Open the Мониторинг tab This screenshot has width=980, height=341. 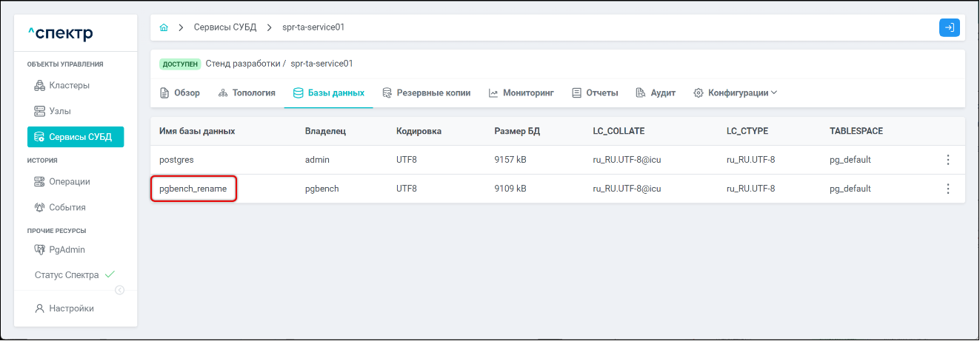click(521, 93)
